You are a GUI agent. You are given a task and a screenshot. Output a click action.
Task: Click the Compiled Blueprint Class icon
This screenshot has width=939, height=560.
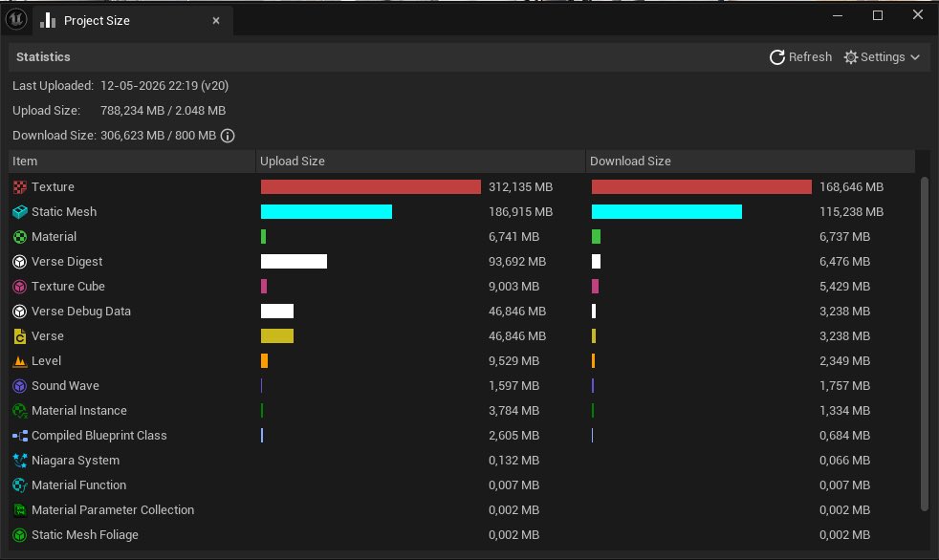click(20, 436)
